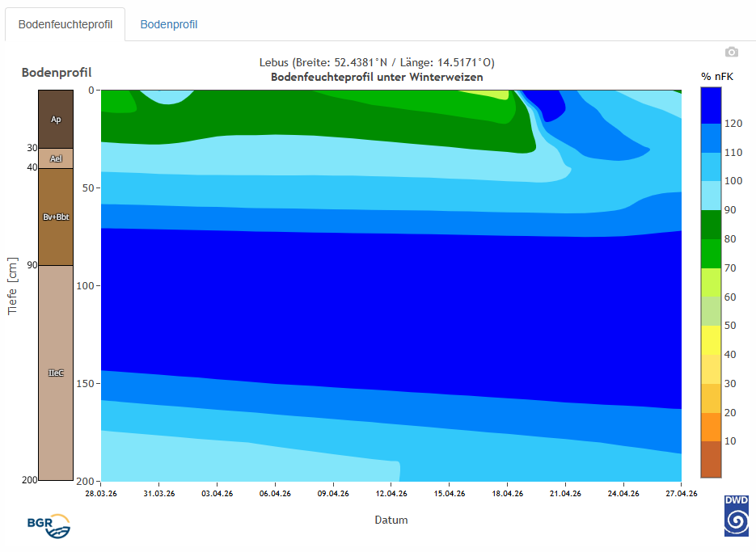Switch to the Bodenprofil tab
756x552 pixels.
(x=169, y=24)
